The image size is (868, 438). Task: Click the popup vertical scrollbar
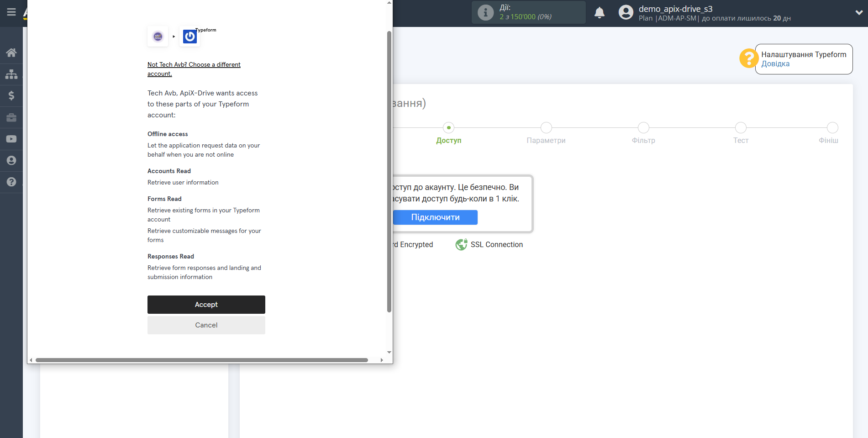(x=389, y=171)
